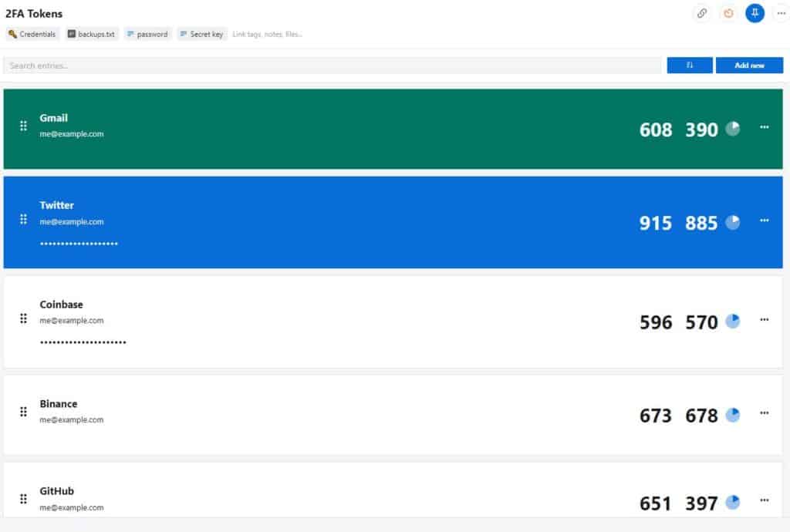Open Gmail entry more options menu
790x532 pixels.
[x=765, y=127]
